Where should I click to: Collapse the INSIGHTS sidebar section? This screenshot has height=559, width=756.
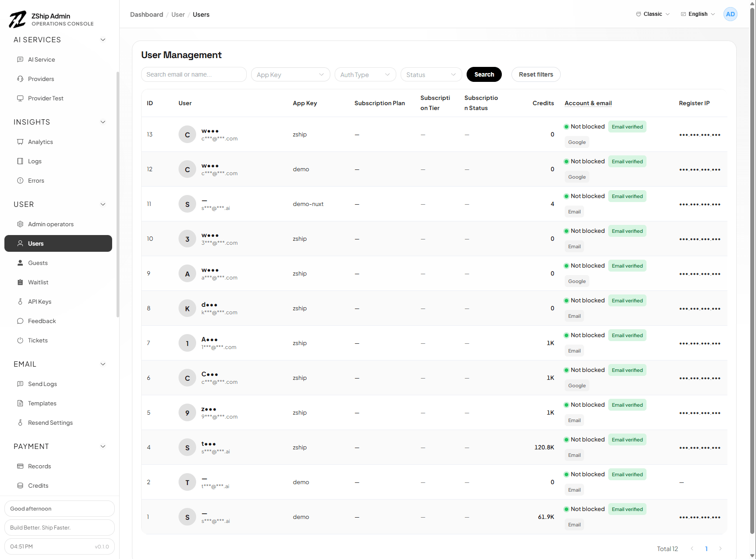click(x=103, y=122)
